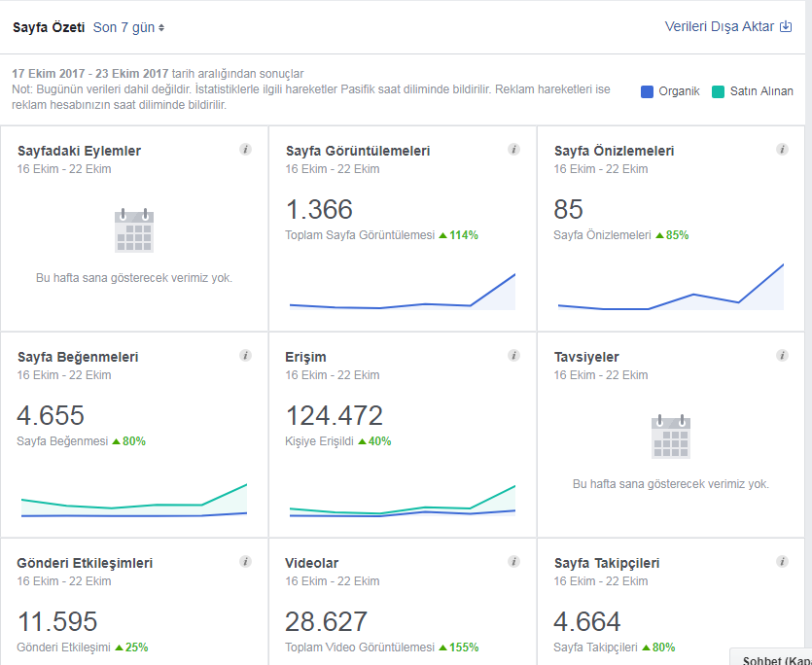The width and height of the screenshot is (812, 665).
Task: Open info icon for Gönderi Etkileşimleri
Action: pyautogui.click(x=245, y=561)
